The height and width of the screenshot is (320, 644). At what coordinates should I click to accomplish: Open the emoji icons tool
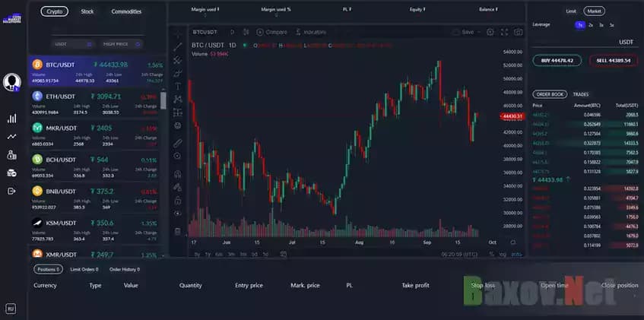pyautogui.click(x=178, y=125)
